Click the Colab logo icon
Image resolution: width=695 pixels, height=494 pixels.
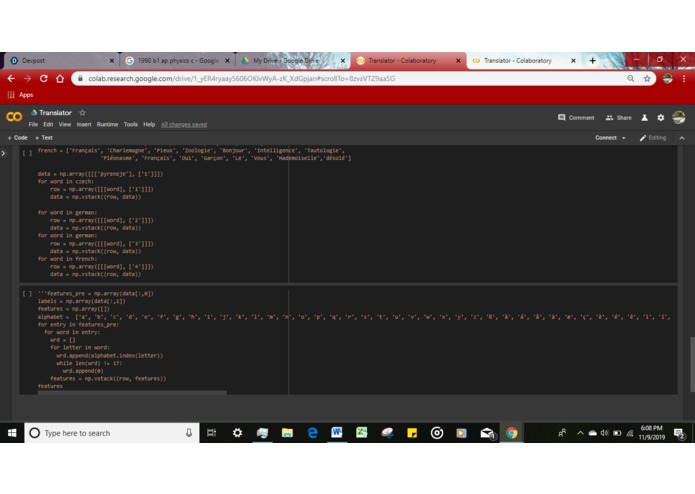coord(14,117)
